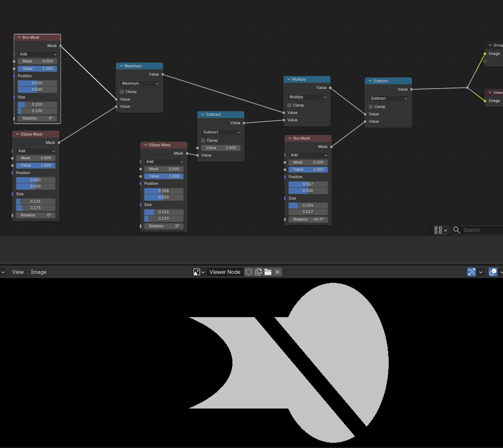Enable Clamp on the Multiply node
The image size is (503, 448).
(x=289, y=105)
